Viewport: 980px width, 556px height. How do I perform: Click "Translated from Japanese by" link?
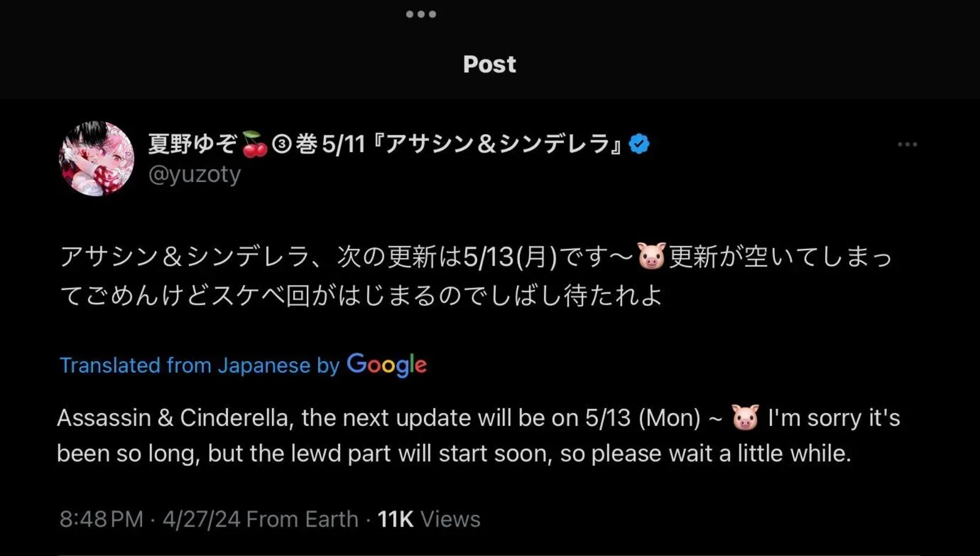200,365
